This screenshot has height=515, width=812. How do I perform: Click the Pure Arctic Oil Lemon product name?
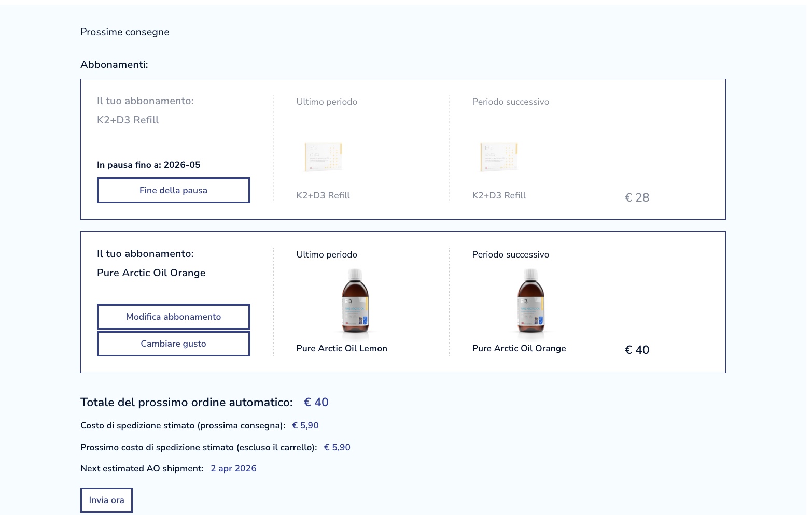pyautogui.click(x=342, y=349)
